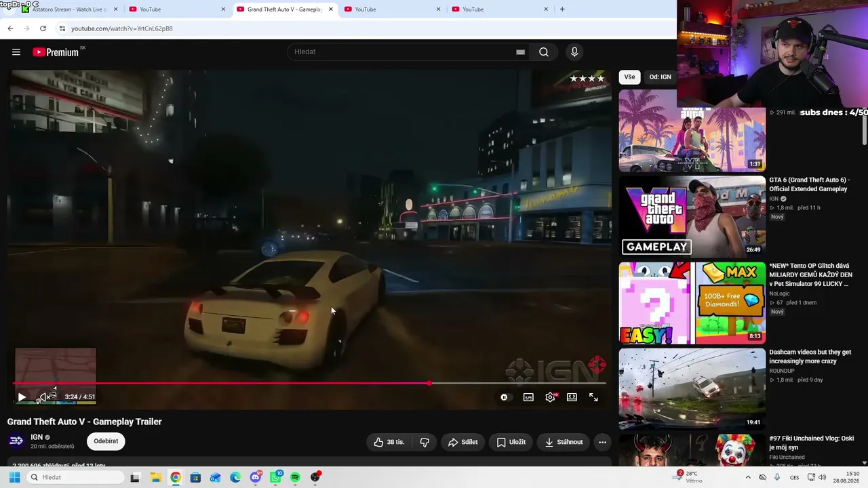This screenshot has height=488, width=868.
Task: Open Microsoft Edge from taskbar
Action: (235, 478)
